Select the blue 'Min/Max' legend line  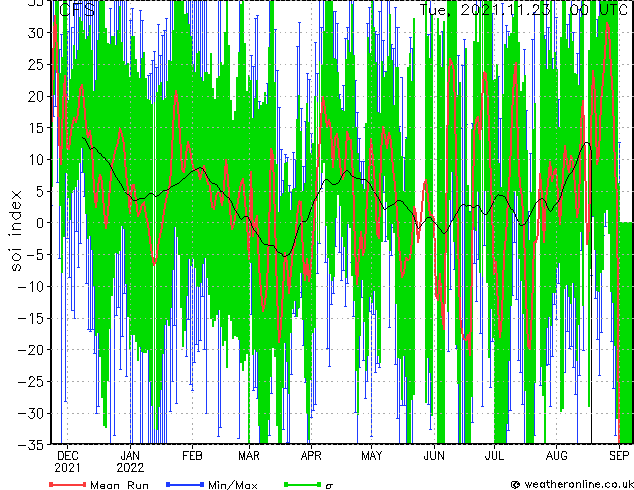[185, 484]
